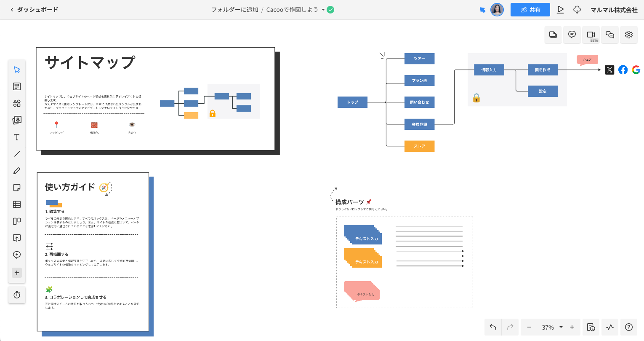Insert a table from toolbar
This screenshot has height=341, width=644.
[x=17, y=204]
